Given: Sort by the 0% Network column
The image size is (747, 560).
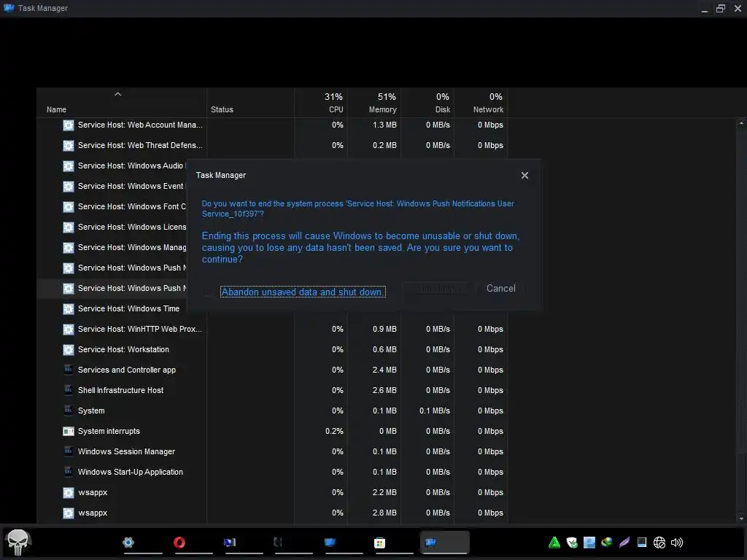Looking at the screenshot, I should (481, 103).
